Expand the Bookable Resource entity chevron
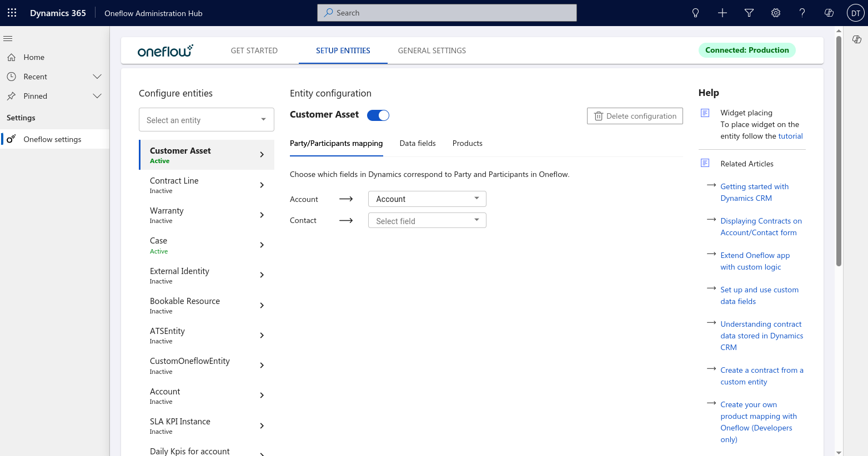This screenshot has width=868, height=456. pos(262,305)
